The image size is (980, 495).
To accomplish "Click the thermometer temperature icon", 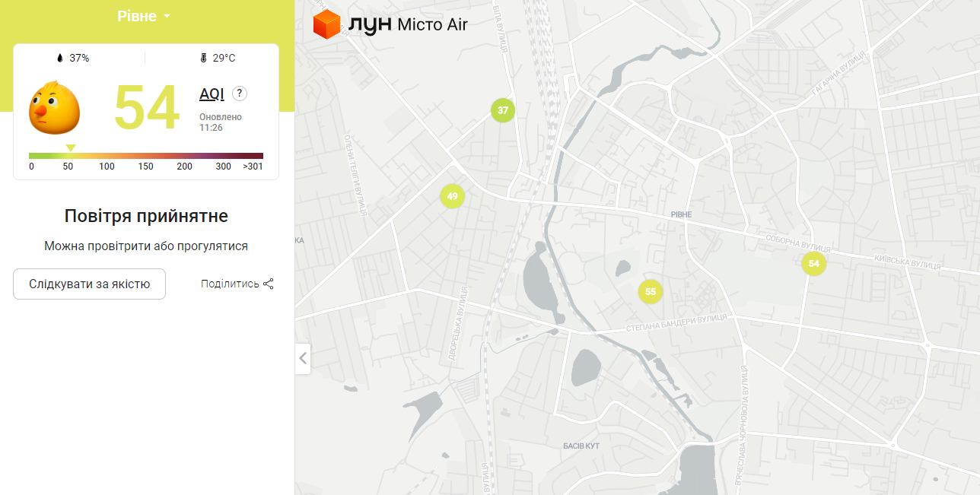I will click(203, 58).
